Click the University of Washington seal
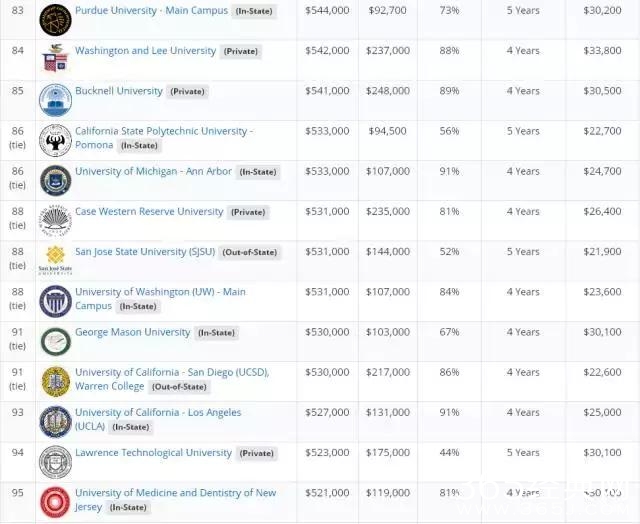The height and width of the screenshot is (524, 640). (x=55, y=301)
